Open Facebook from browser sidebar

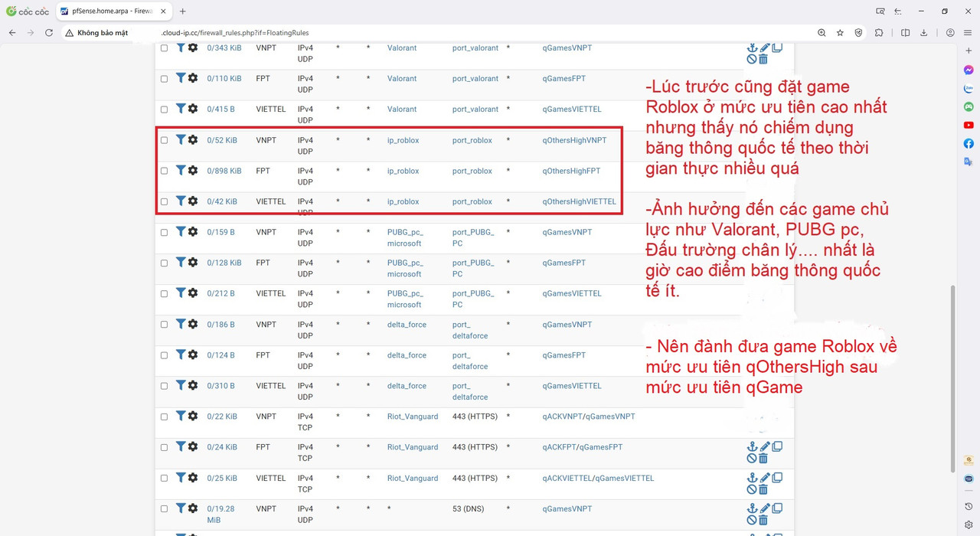[x=969, y=143]
